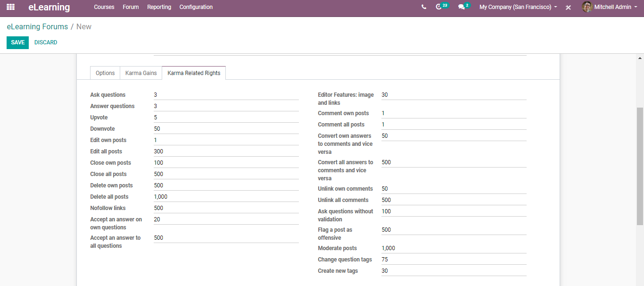Select the Create new tags field
This screenshot has height=286, width=644.
(x=453, y=271)
